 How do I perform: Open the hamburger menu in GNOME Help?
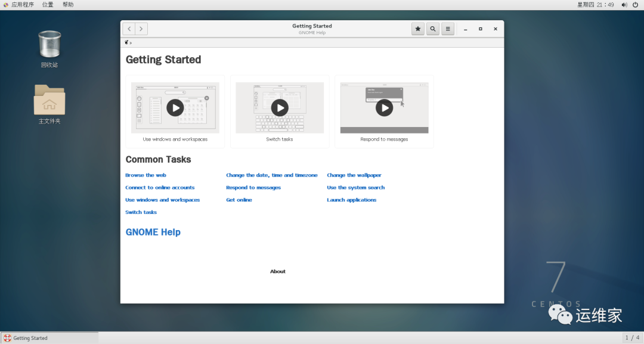tap(448, 29)
